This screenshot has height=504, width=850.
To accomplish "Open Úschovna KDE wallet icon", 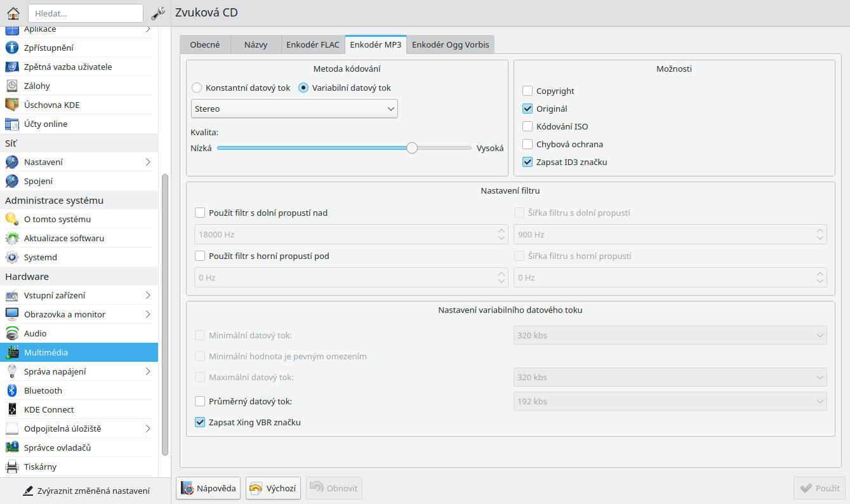I will (12, 105).
